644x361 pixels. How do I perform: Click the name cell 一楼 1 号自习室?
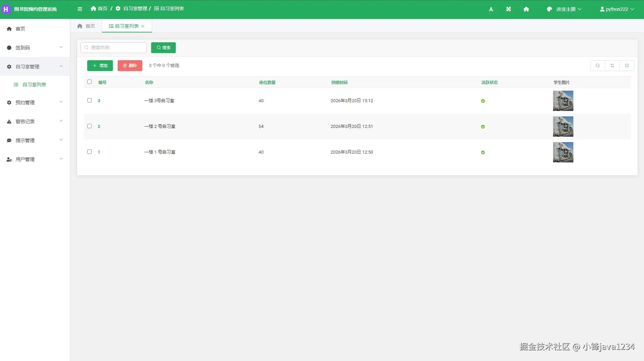(160, 152)
